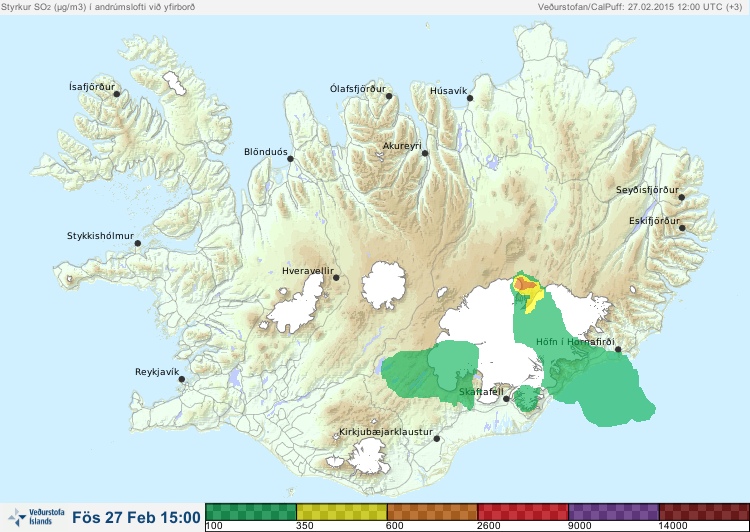Click the Hveravellir map label
This screenshot has height=532, width=750.
click(x=308, y=271)
